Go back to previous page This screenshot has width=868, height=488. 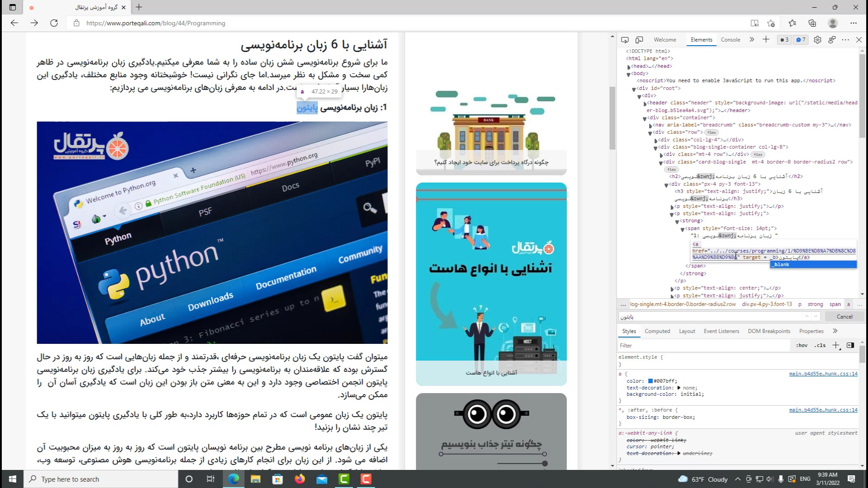point(14,23)
